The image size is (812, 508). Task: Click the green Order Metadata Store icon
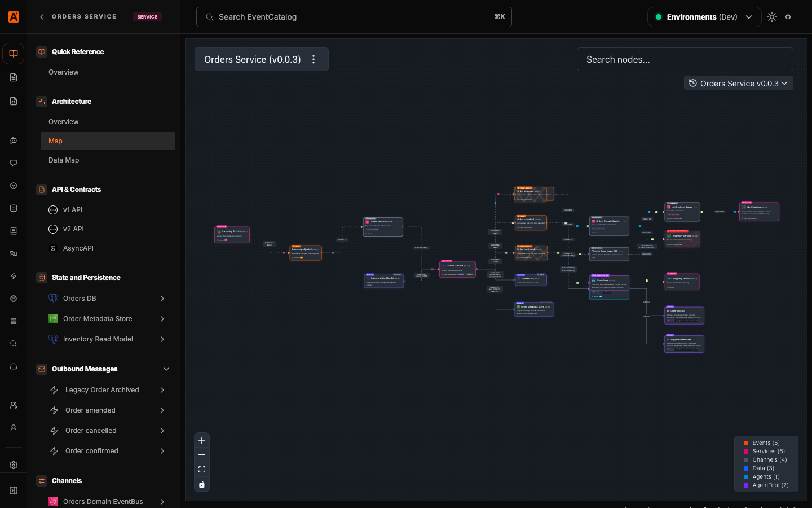[x=53, y=319]
